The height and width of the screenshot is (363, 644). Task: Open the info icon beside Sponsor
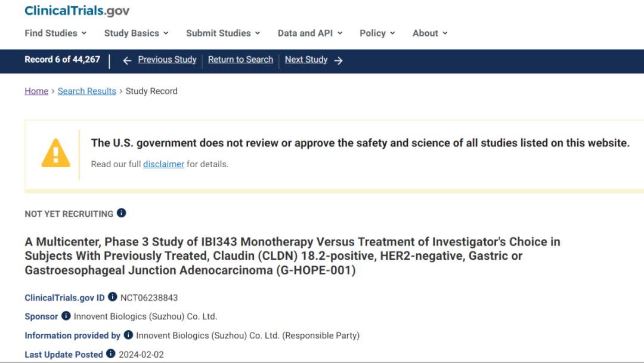[x=66, y=316]
